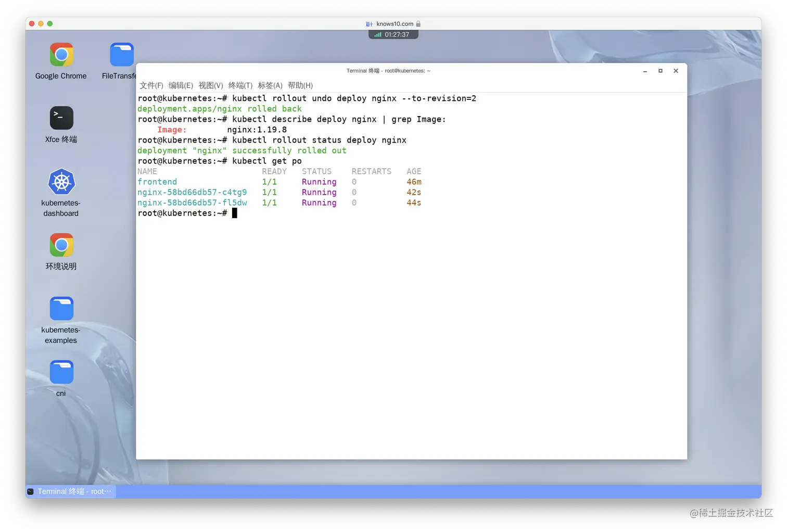Open the 标签(A) menu

coord(270,85)
